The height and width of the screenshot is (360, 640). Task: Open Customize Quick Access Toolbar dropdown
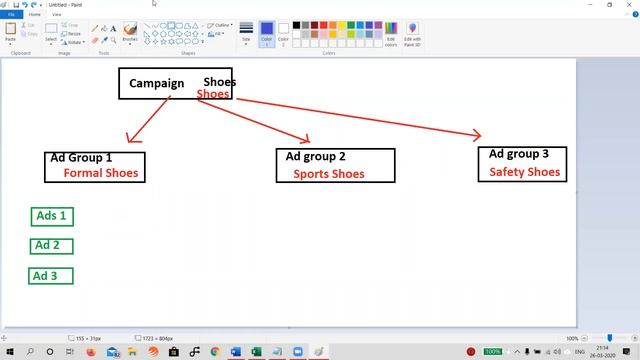click(x=41, y=5)
